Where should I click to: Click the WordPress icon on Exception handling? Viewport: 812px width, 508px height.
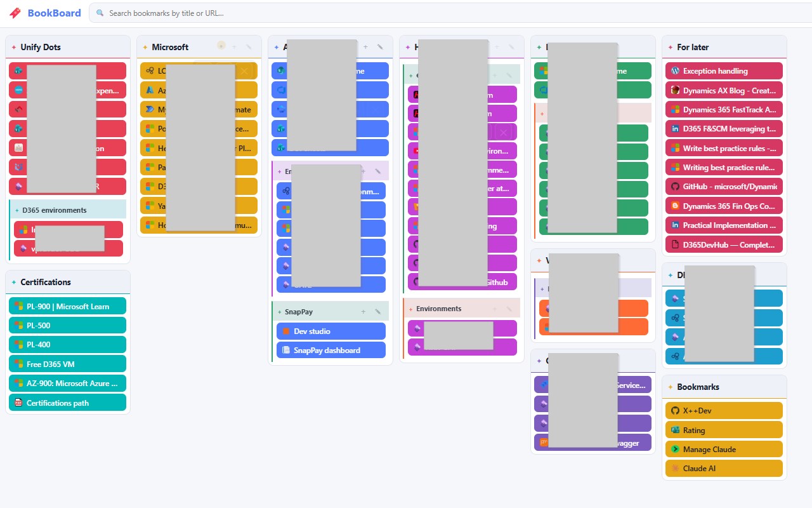click(x=675, y=71)
